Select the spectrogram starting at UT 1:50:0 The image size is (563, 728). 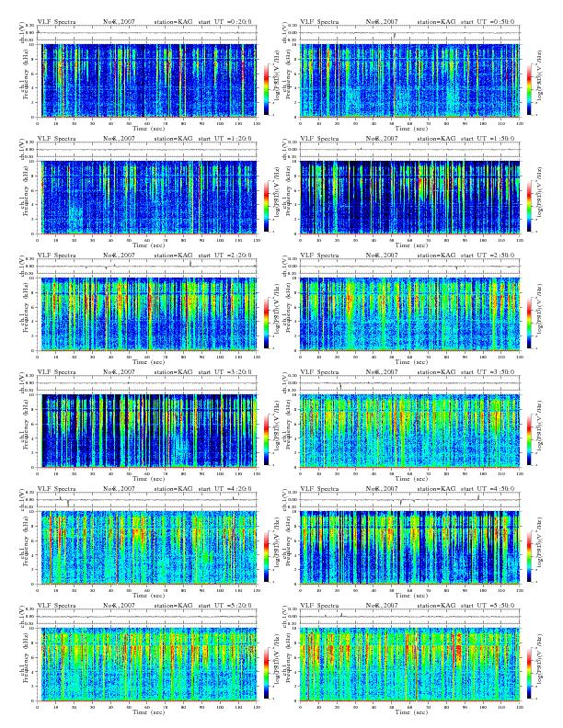tap(410, 197)
